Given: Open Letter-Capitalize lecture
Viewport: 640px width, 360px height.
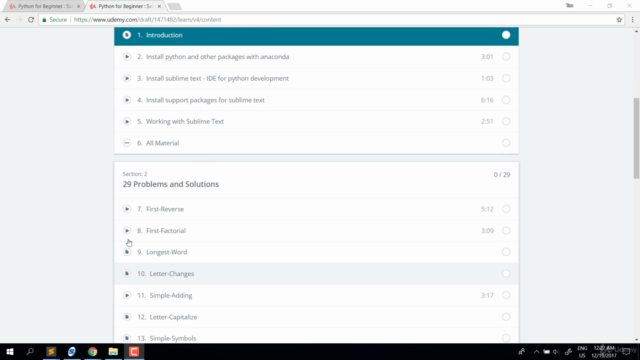Looking at the screenshot, I should (316, 317).
